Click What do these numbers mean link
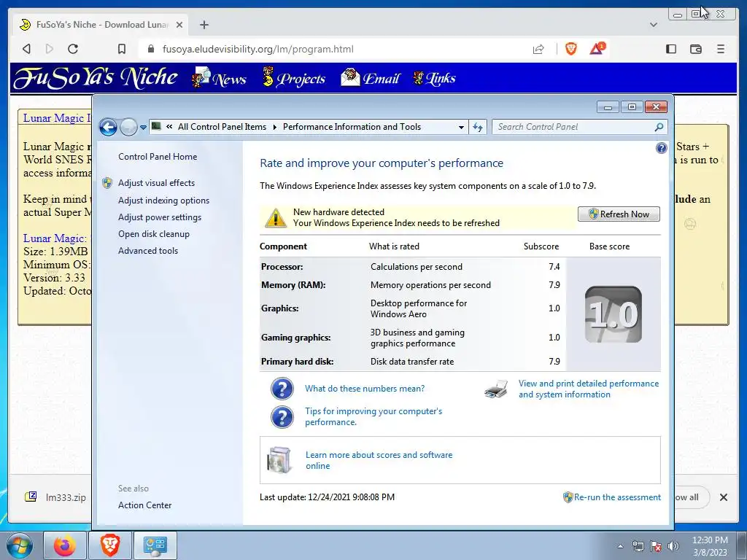The width and height of the screenshot is (747, 560). (x=365, y=389)
